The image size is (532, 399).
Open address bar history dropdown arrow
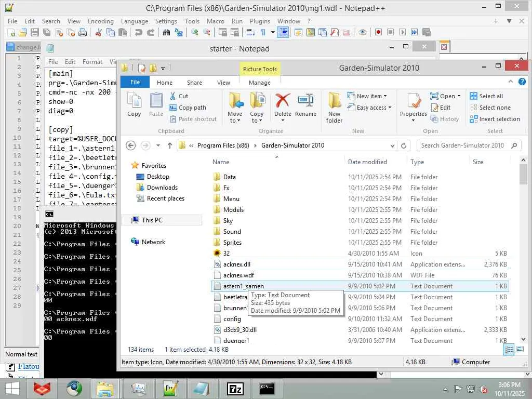pos(392,145)
